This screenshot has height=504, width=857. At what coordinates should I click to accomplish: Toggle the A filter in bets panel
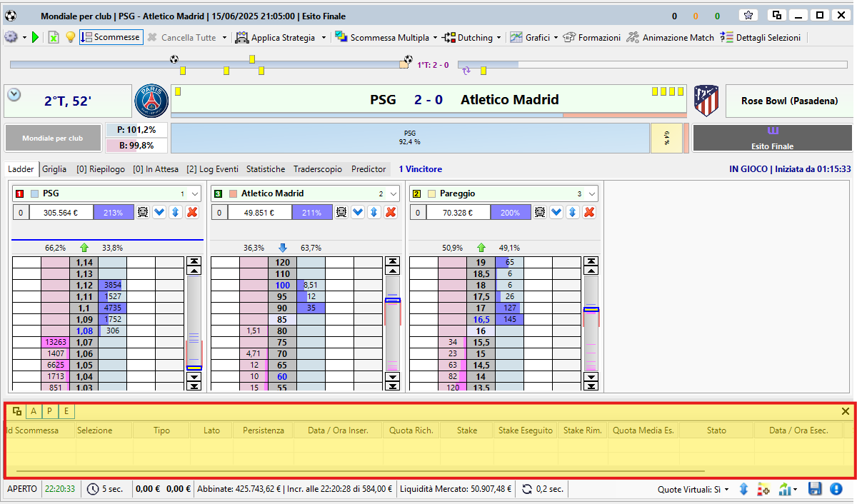point(34,411)
